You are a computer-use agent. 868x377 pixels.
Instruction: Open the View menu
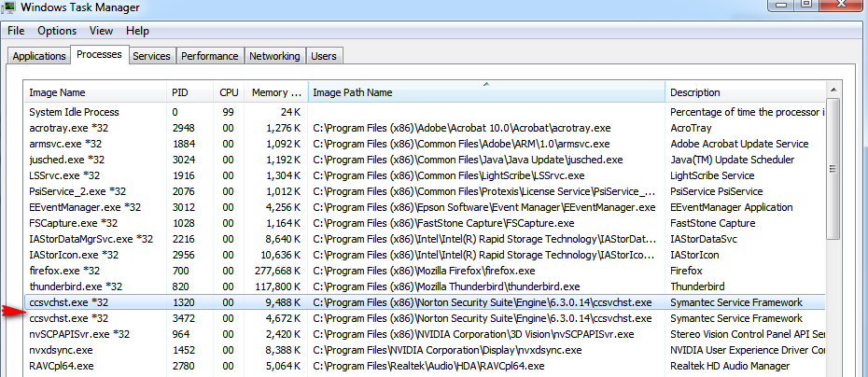tap(101, 31)
